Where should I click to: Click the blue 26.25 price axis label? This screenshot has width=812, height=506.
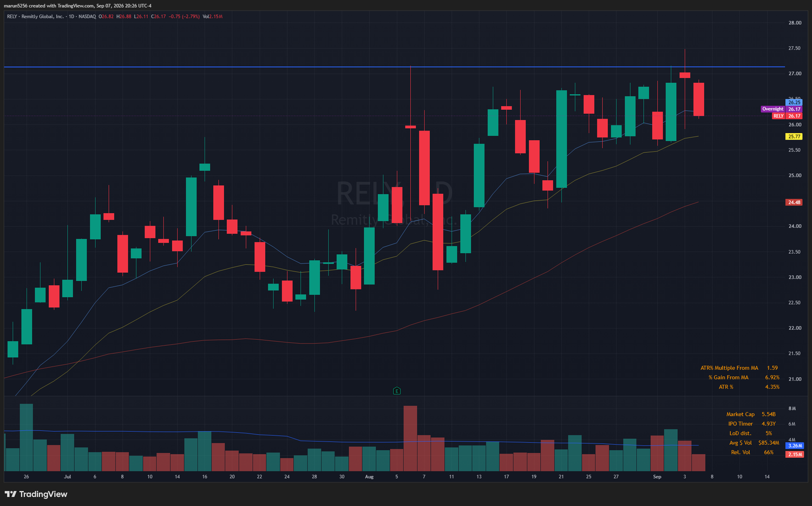pyautogui.click(x=794, y=102)
